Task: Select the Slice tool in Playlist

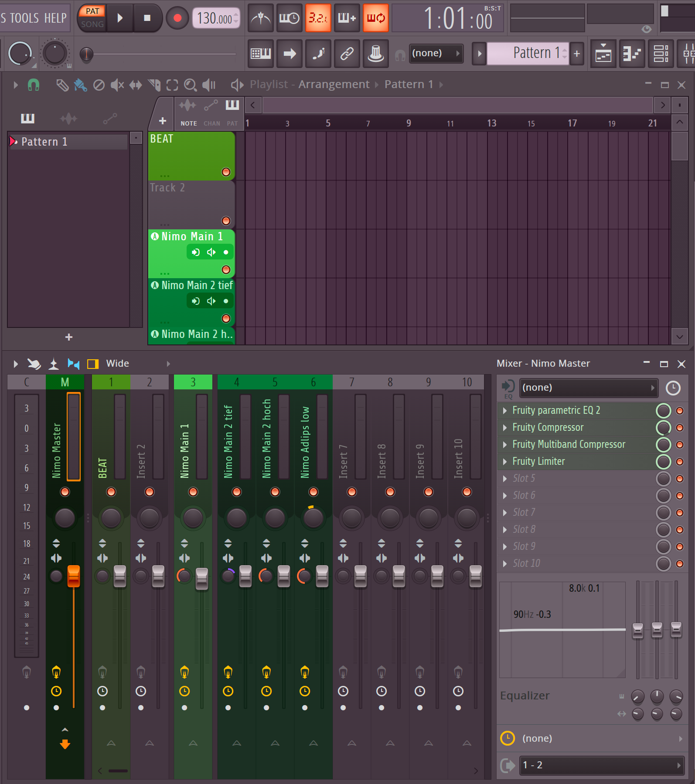Action: [154, 85]
